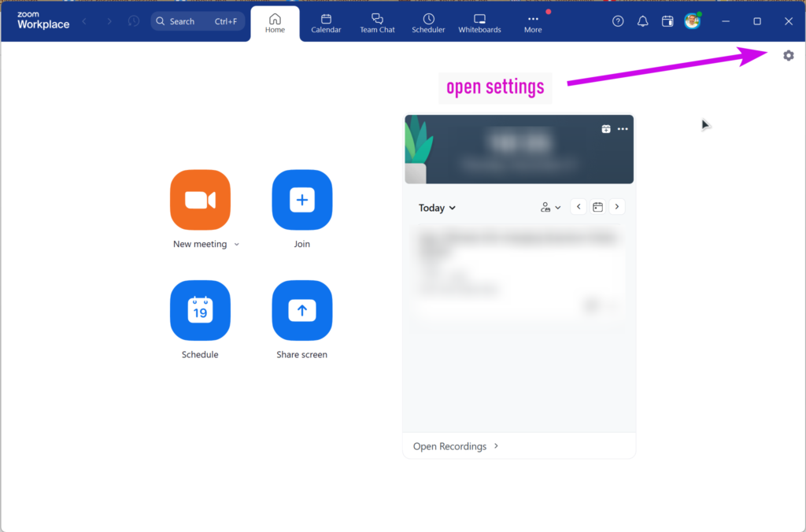Go to the next day in calendar
806x532 pixels.
(x=617, y=207)
